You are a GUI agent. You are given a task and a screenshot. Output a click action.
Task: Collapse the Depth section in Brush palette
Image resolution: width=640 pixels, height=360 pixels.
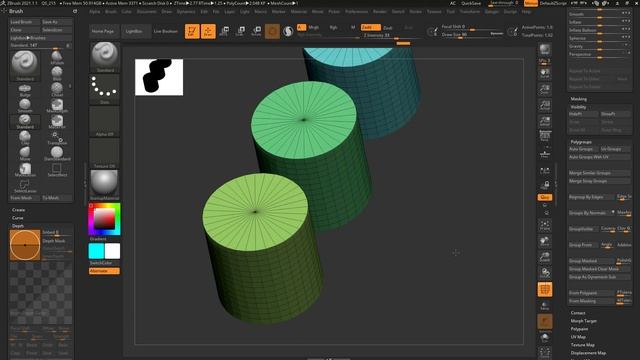point(18,226)
